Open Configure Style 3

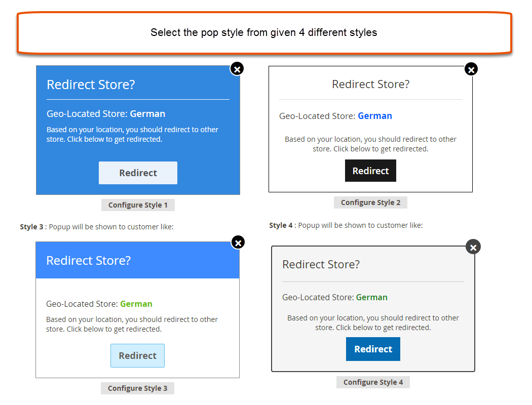point(137,388)
